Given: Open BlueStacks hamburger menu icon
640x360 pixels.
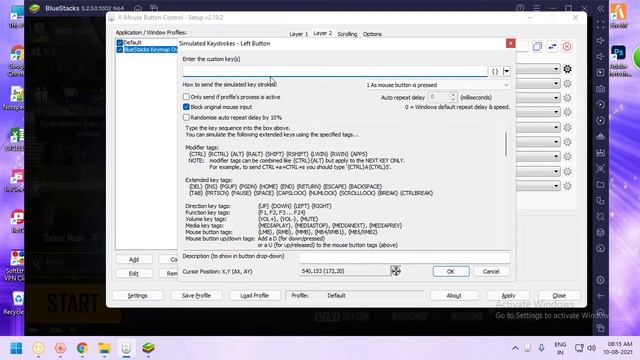Looking at the screenshot, I should point(536,9).
